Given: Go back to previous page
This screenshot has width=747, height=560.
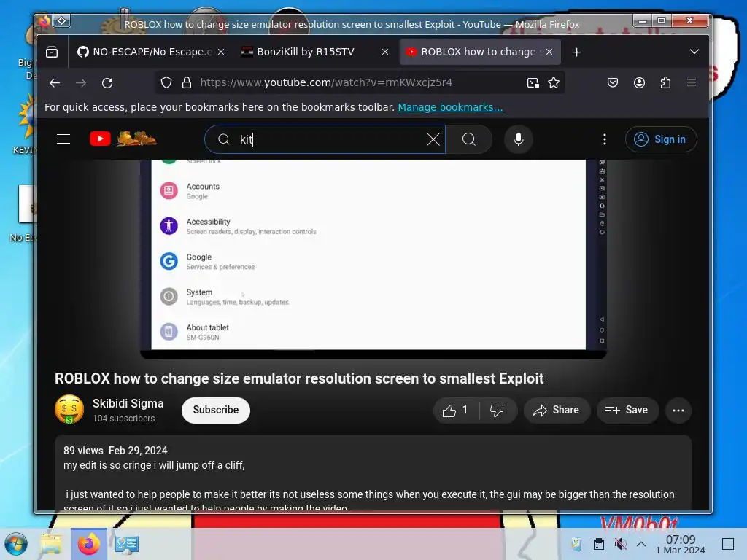Looking at the screenshot, I should [55, 83].
